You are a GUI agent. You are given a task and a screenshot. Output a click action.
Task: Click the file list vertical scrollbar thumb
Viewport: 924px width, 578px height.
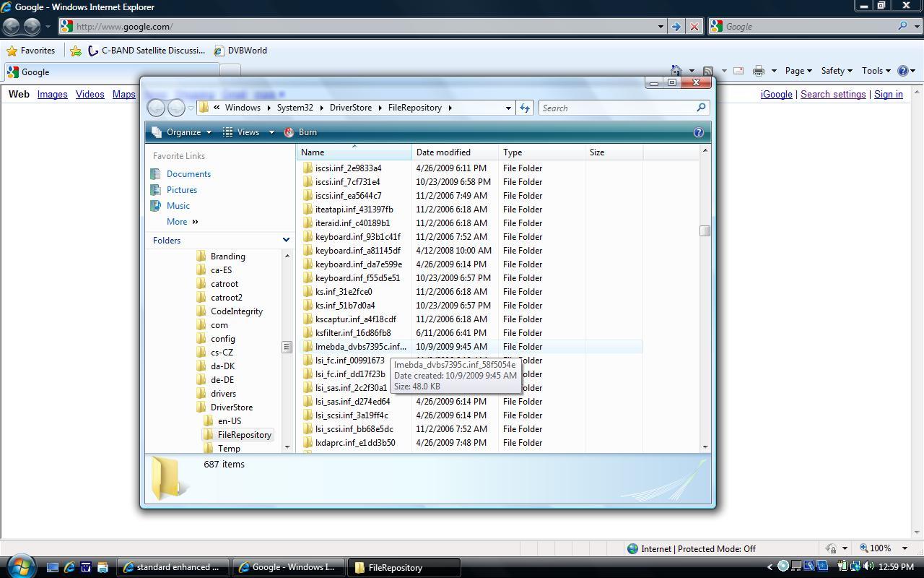pos(705,230)
